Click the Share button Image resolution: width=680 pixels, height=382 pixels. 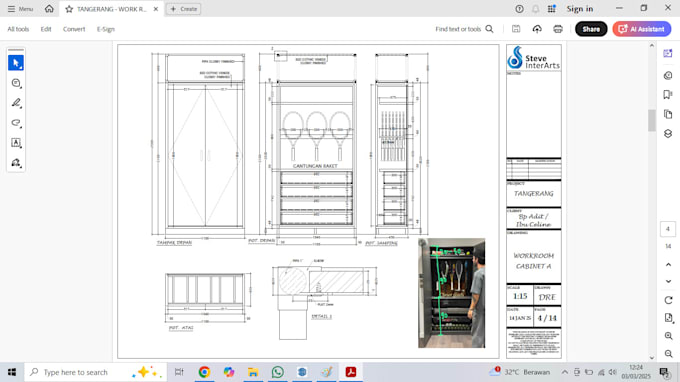[x=591, y=29]
